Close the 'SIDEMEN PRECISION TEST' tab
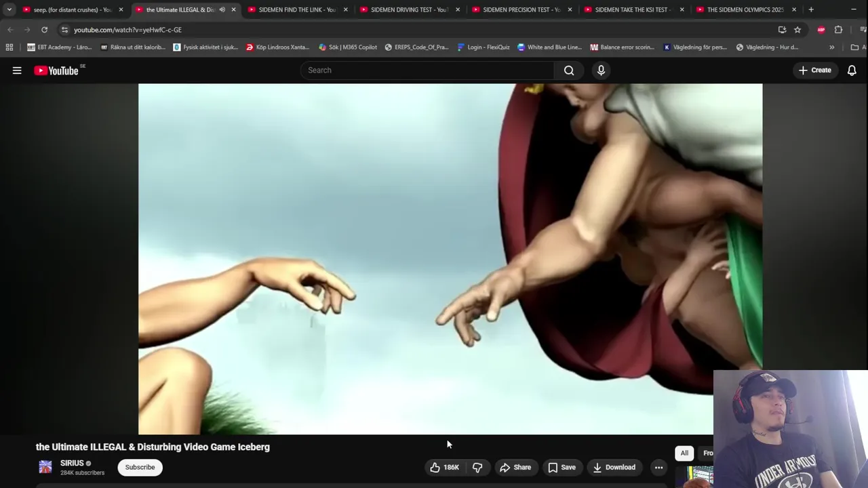 (570, 9)
